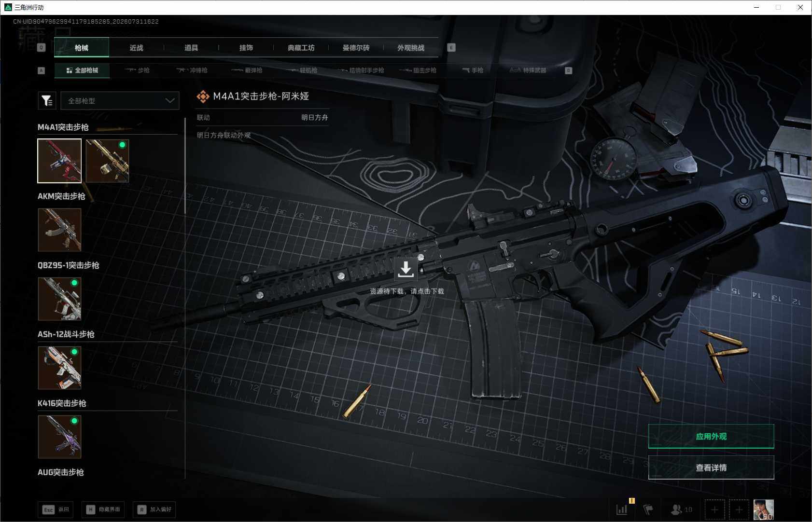Select the 轻机枪 light machine gun category
The width and height of the screenshot is (812, 522).
302,70
